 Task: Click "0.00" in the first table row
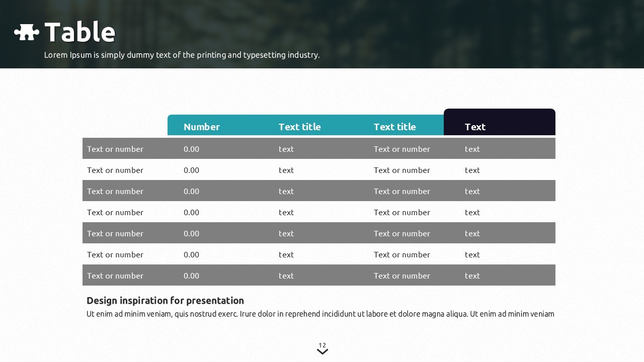(191, 149)
